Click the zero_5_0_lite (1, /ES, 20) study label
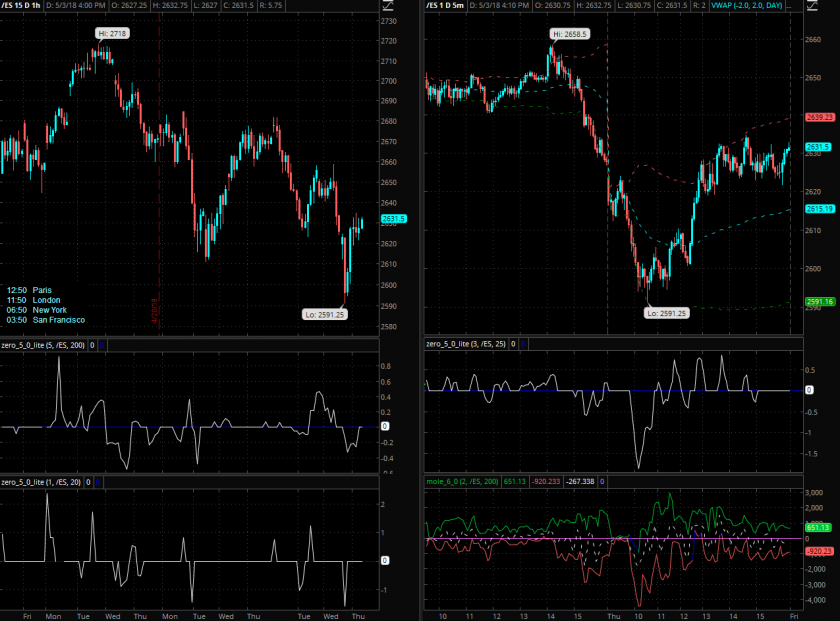The width and height of the screenshot is (840, 621). (41, 482)
